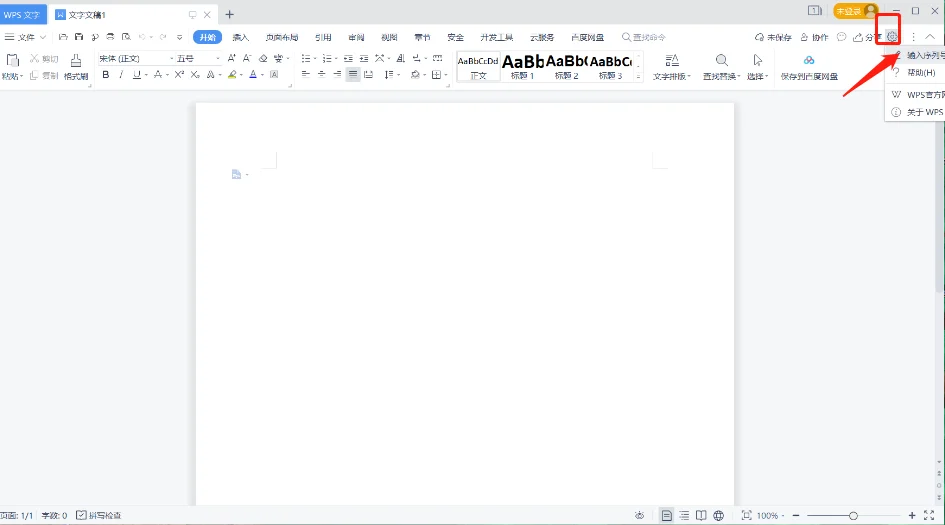Viewport: 945px width, 525px height.
Task: Click the Paste clipboard icon
Action: tap(13, 60)
